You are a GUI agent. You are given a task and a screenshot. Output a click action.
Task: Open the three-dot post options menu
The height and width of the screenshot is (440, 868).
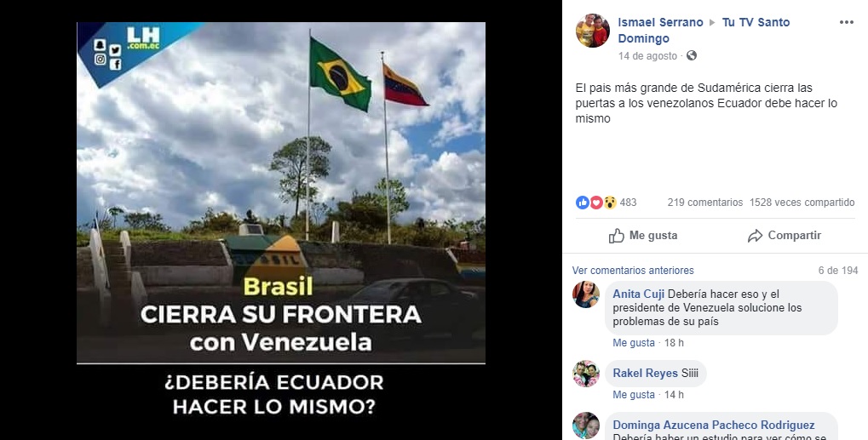(847, 23)
